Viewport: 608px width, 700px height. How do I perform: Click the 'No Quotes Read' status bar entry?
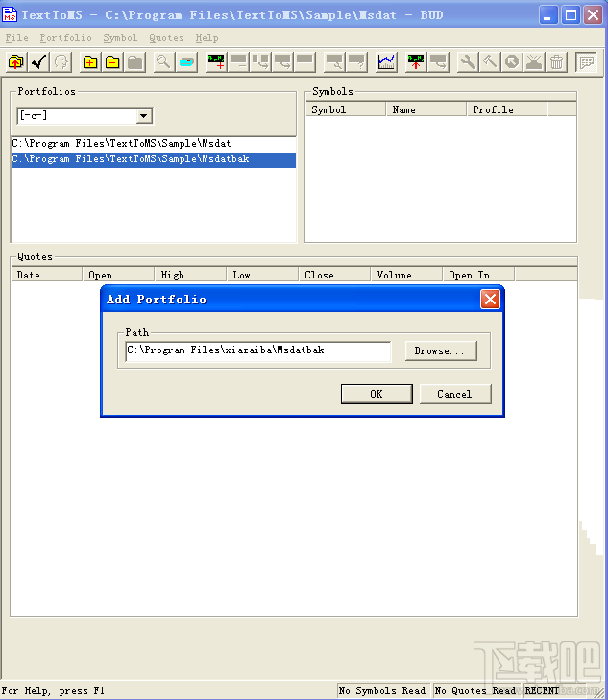(475, 690)
